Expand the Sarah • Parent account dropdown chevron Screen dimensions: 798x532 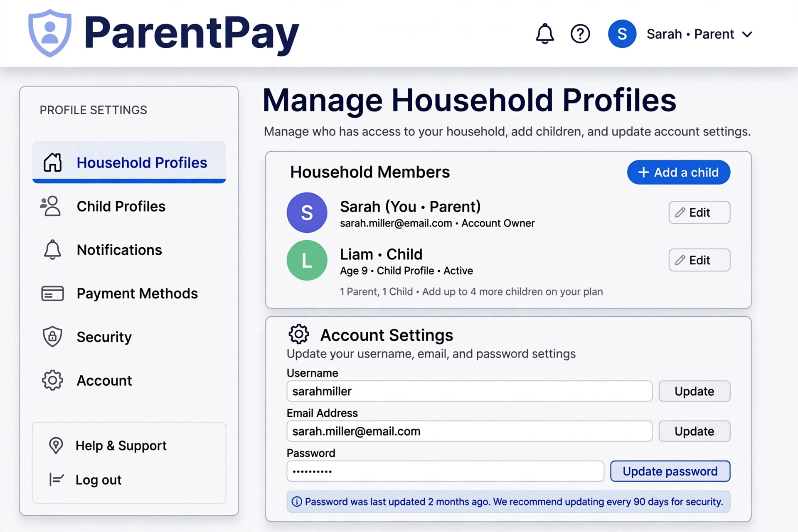pyautogui.click(x=747, y=34)
